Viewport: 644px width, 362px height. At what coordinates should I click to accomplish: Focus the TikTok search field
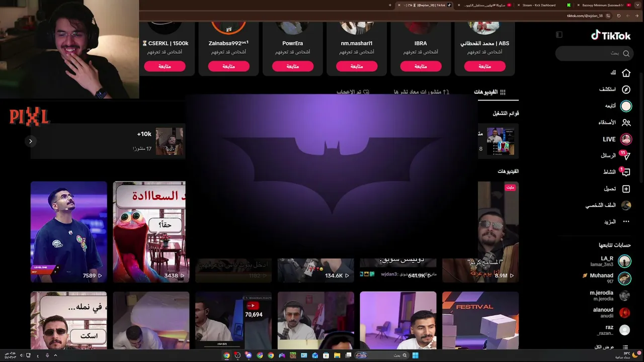593,53
